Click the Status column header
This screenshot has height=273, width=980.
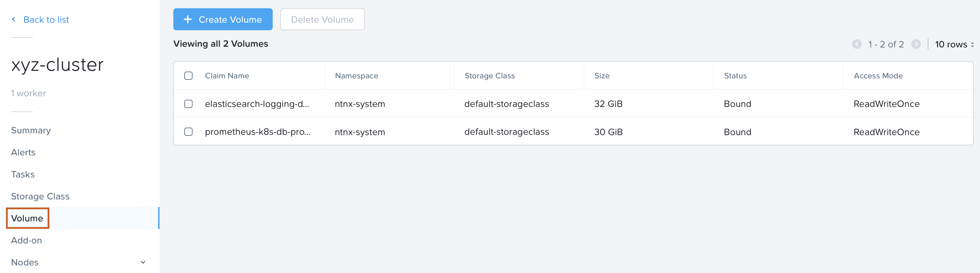click(735, 76)
